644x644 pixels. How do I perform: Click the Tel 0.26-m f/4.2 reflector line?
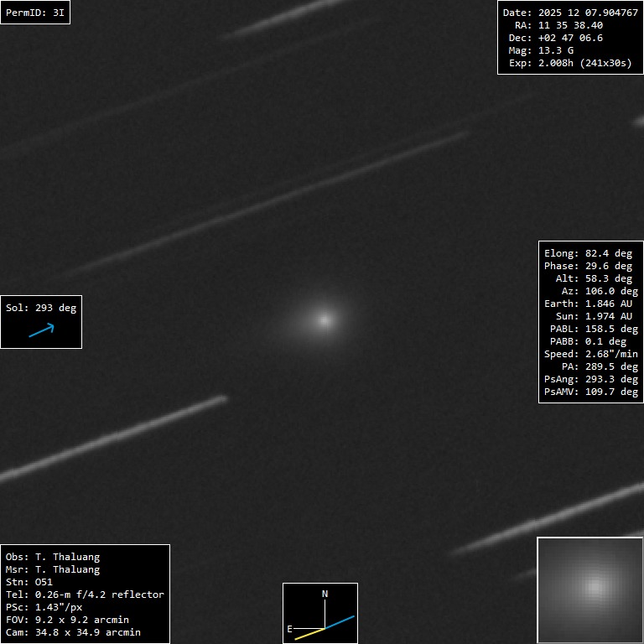85,595
